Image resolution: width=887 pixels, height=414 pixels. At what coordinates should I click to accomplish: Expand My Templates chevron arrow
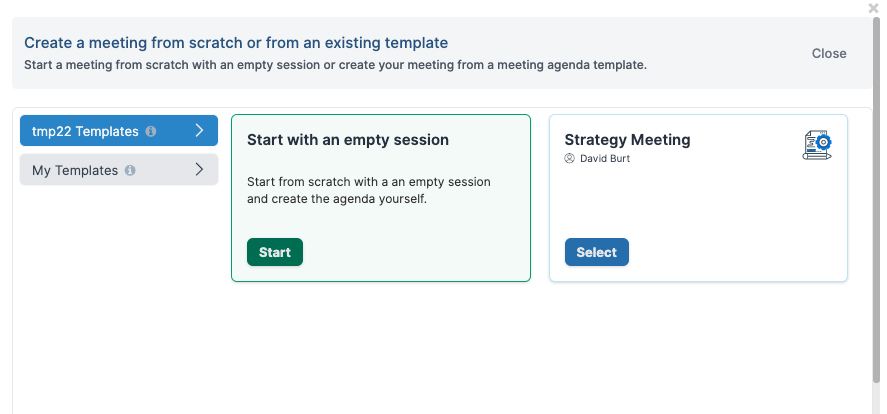(x=199, y=169)
